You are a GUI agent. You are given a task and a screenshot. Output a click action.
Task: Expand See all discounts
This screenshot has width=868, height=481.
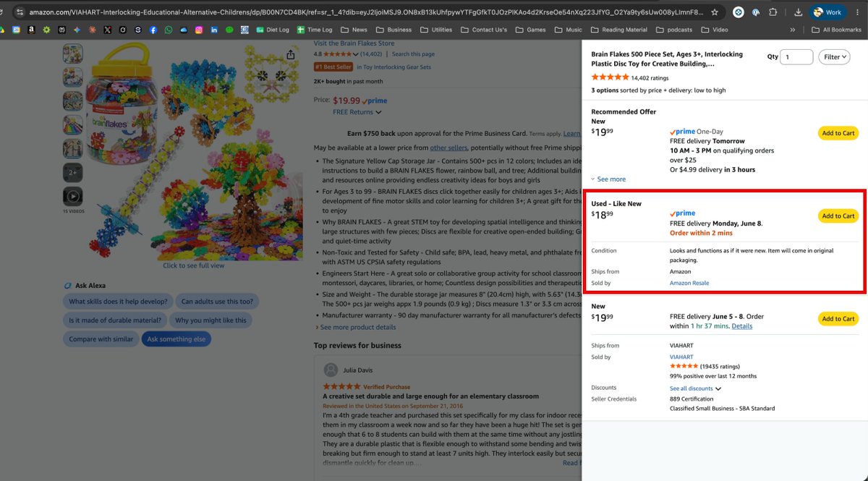tap(695, 388)
